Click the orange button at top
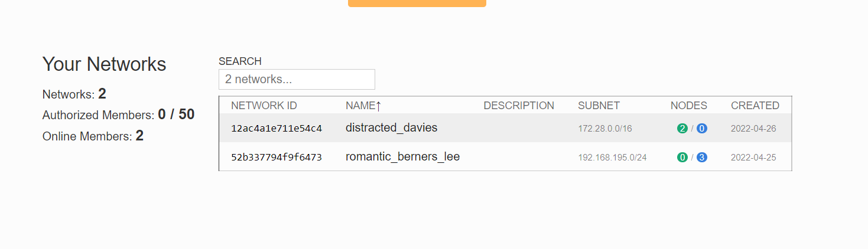This screenshot has width=868, height=249. click(x=417, y=3)
